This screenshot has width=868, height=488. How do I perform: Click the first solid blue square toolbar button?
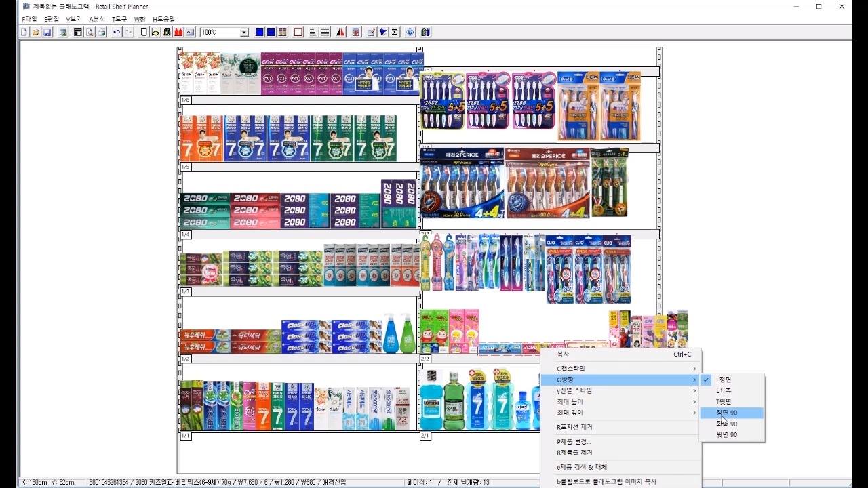coord(260,32)
